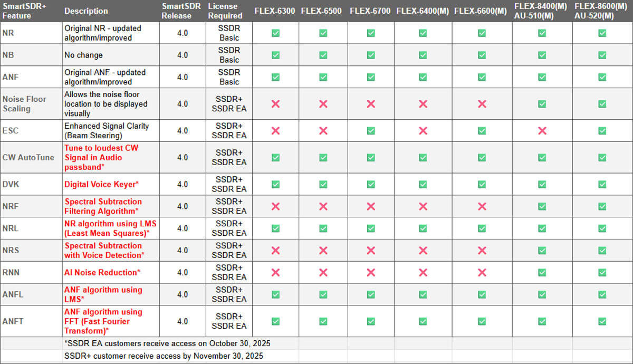Click the red X for ESC under FLEX-8400(M)
Viewport: 633px width, 364px height.
click(x=542, y=130)
